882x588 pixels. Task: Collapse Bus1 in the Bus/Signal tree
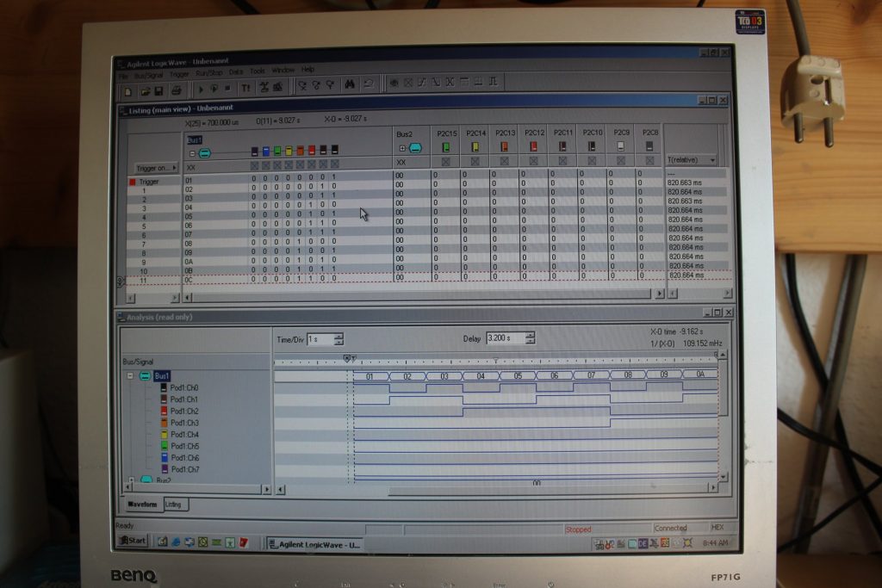(x=130, y=376)
